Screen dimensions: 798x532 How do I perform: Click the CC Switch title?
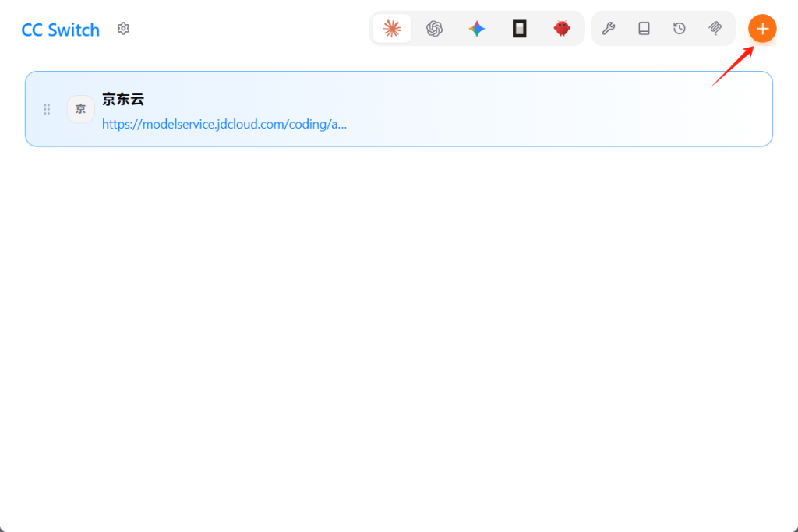(61, 30)
